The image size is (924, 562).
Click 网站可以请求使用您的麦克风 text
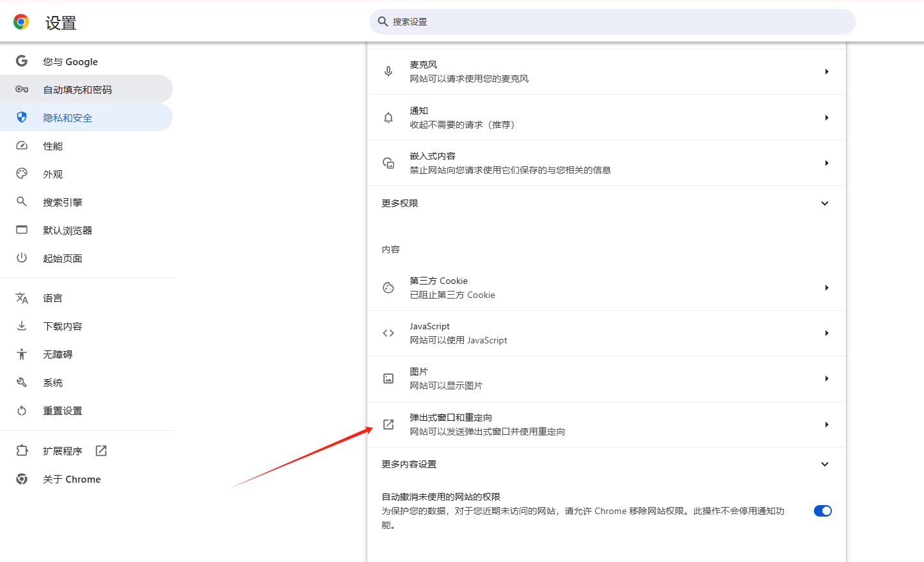pos(469,79)
